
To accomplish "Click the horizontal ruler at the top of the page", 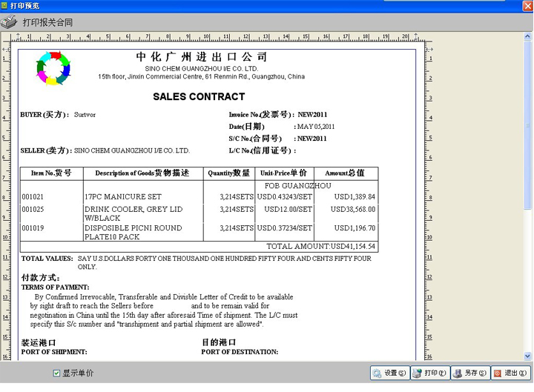I will [x=218, y=37].
